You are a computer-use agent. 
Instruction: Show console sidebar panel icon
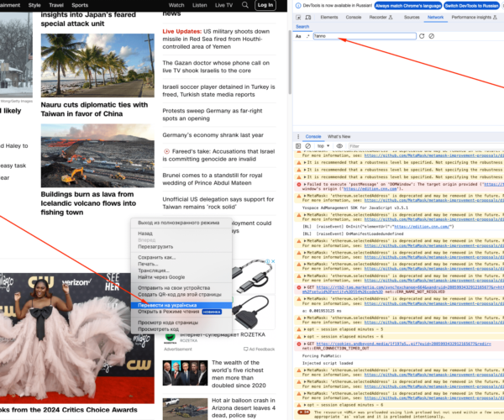coord(300,145)
